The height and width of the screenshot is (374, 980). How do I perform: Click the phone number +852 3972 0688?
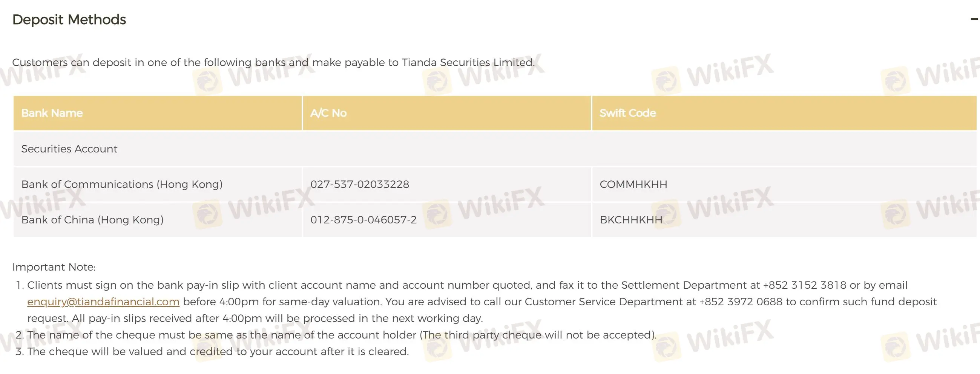pyautogui.click(x=740, y=302)
